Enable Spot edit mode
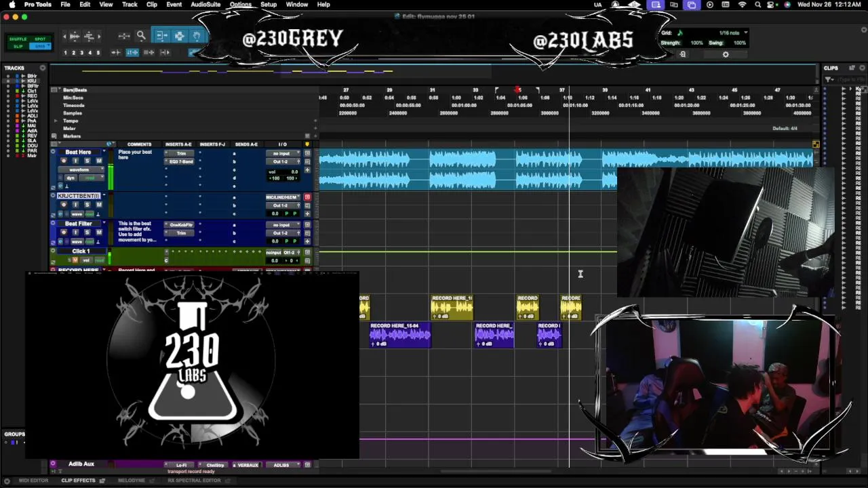Viewport: 868px width, 488px height. [40, 39]
